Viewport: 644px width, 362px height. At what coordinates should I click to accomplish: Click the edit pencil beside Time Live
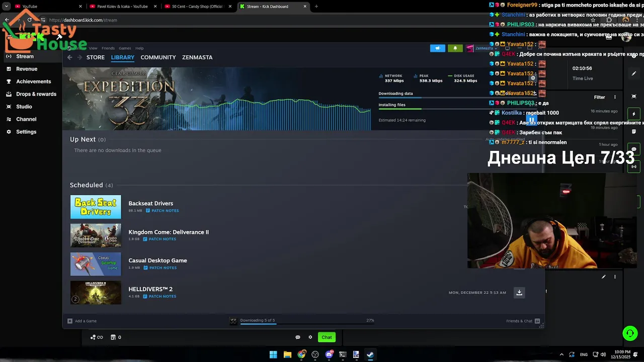(x=634, y=73)
